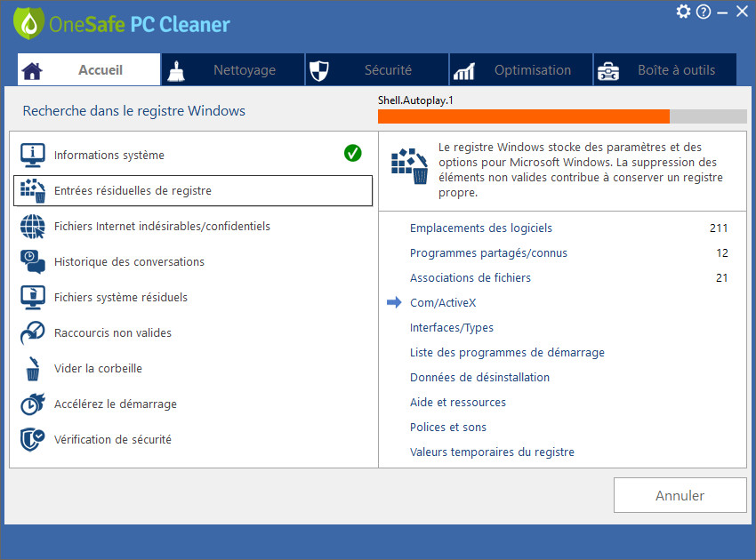Select Entrées résiduelles de registre
Image resolution: width=756 pixels, height=560 pixels.
(x=193, y=190)
